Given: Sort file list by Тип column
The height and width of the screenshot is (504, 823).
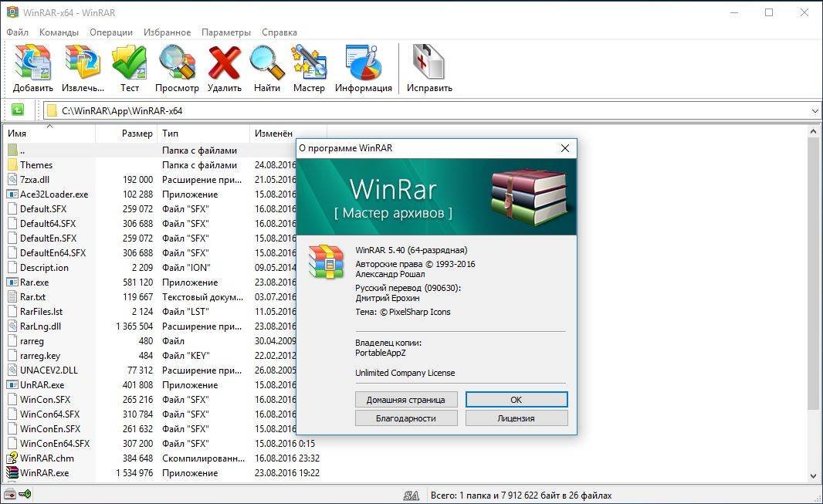Looking at the screenshot, I should pos(204,134).
